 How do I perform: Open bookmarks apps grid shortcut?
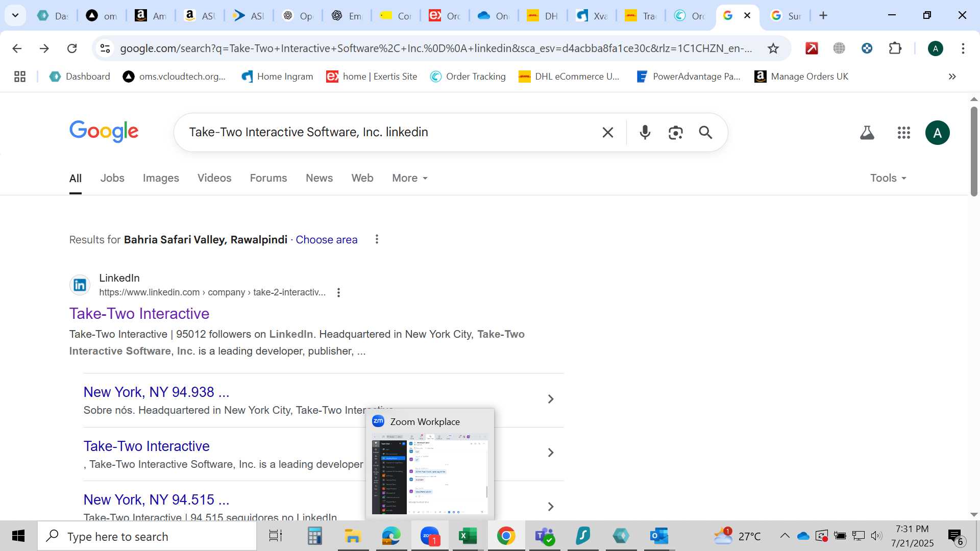(x=20, y=77)
